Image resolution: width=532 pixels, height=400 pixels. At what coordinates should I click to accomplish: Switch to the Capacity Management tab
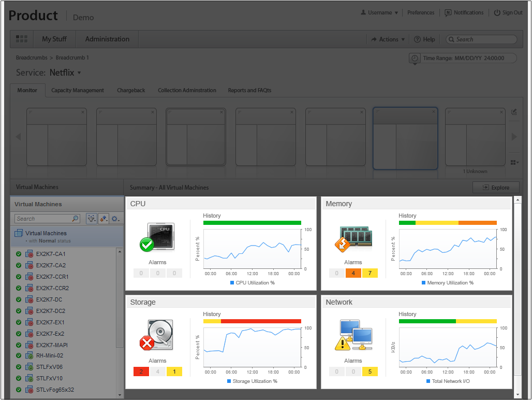78,90
